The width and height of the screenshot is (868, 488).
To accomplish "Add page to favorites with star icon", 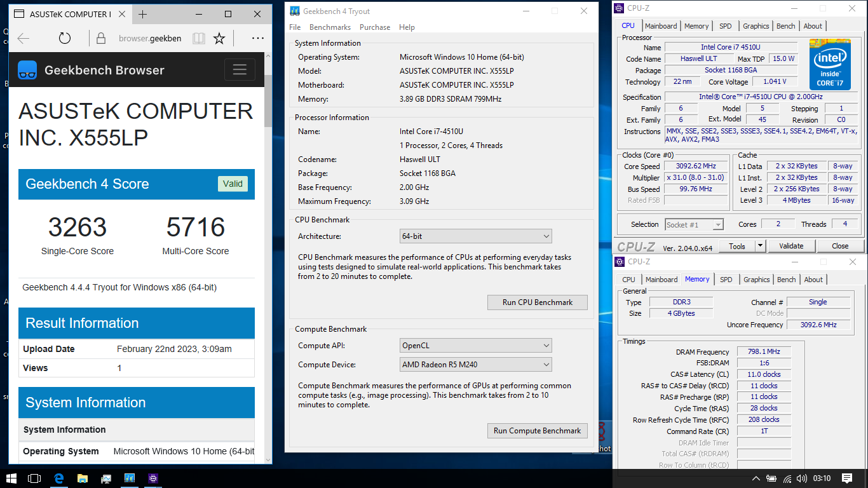I will coord(219,38).
